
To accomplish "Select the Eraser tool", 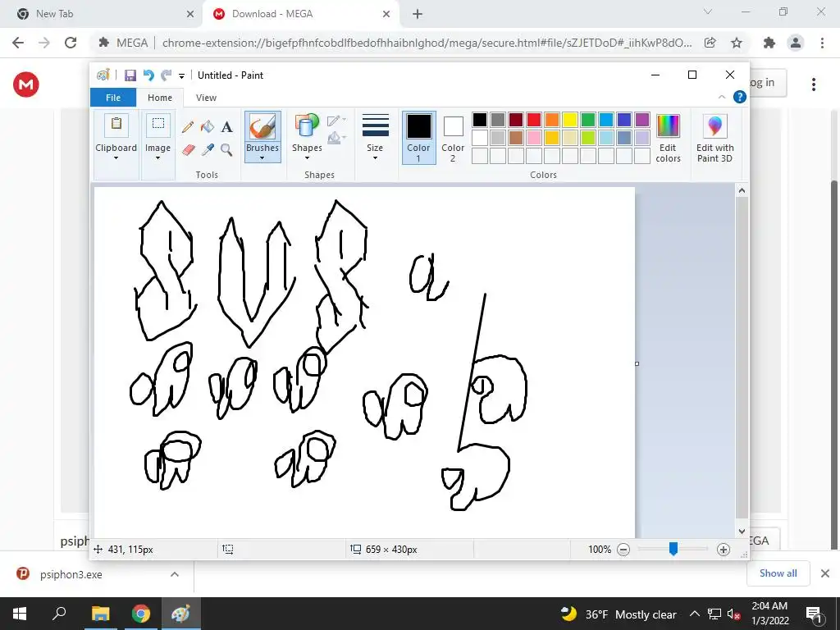I will tap(188, 149).
